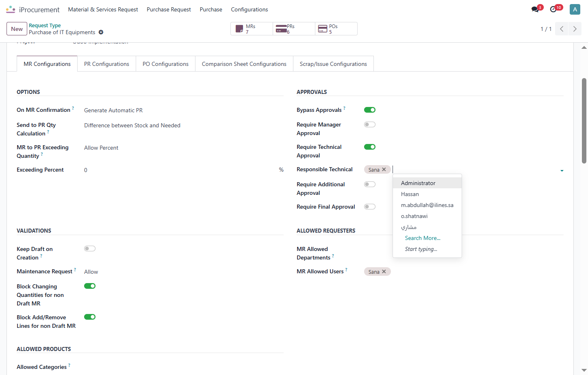Switch to PO Configurations tab

pos(165,64)
